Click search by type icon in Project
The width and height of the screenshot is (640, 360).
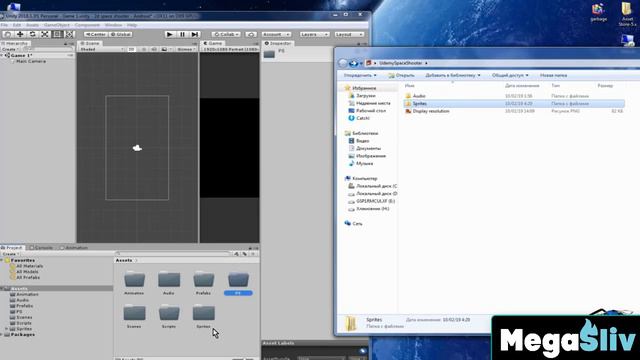tap(236, 254)
